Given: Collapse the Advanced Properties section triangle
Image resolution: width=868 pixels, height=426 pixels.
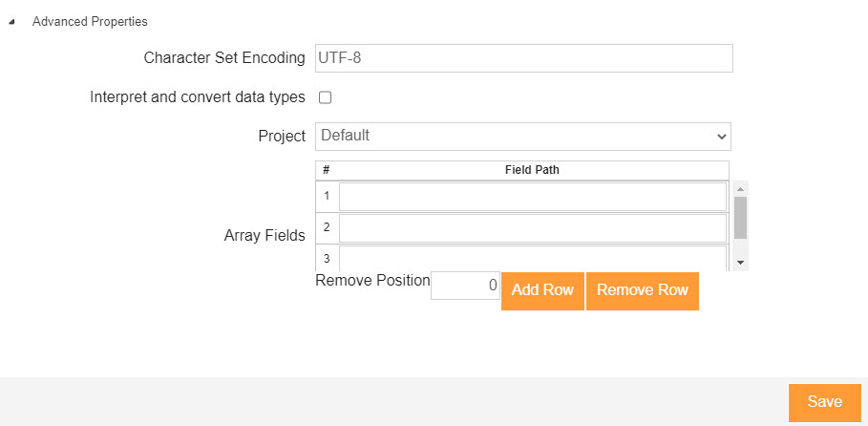Looking at the screenshot, I should point(11,22).
